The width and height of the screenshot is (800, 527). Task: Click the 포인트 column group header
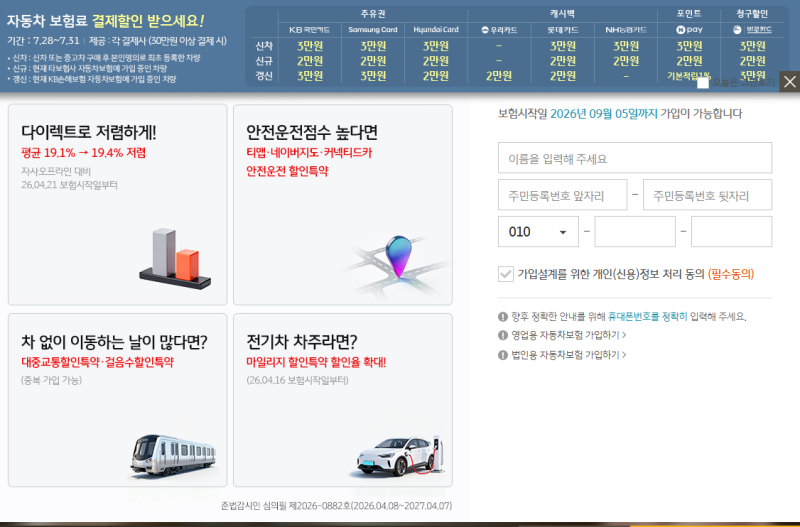[x=689, y=14]
